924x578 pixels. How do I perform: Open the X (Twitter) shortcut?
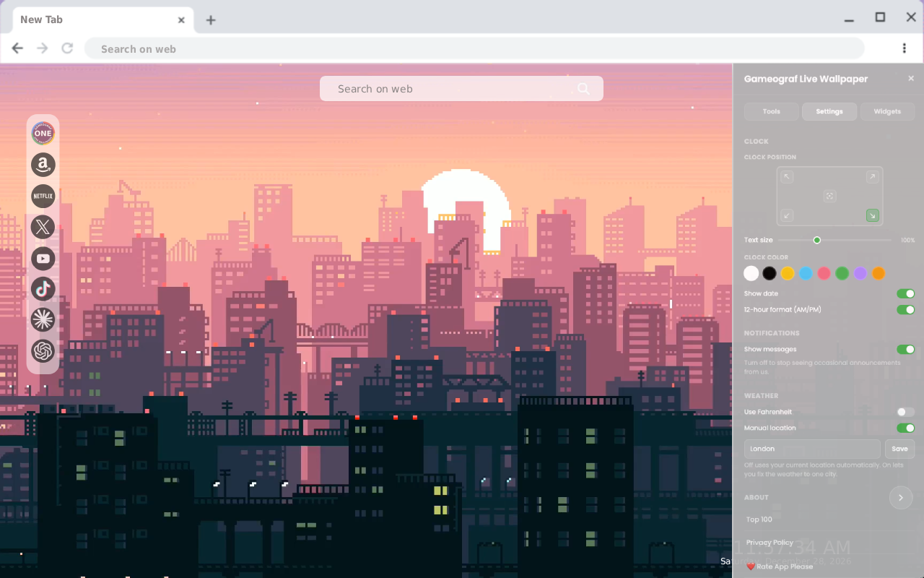tap(43, 227)
